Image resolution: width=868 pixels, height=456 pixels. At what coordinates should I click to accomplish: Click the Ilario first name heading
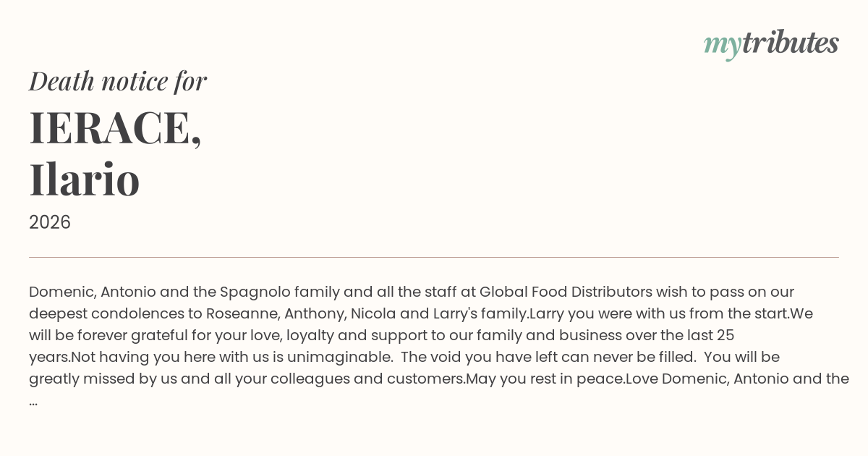[x=85, y=180]
